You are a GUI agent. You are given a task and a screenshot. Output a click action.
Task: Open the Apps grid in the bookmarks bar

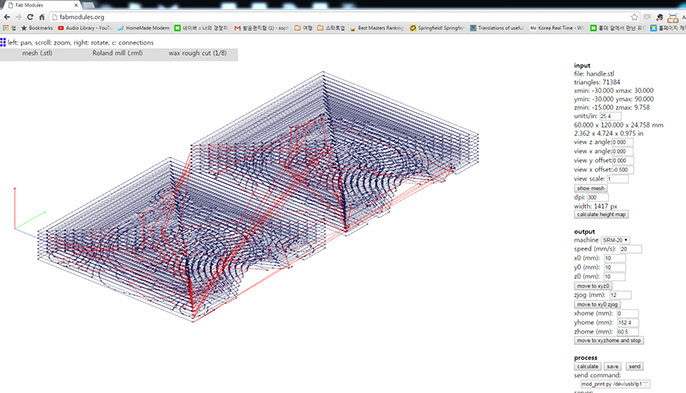click(9, 28)
